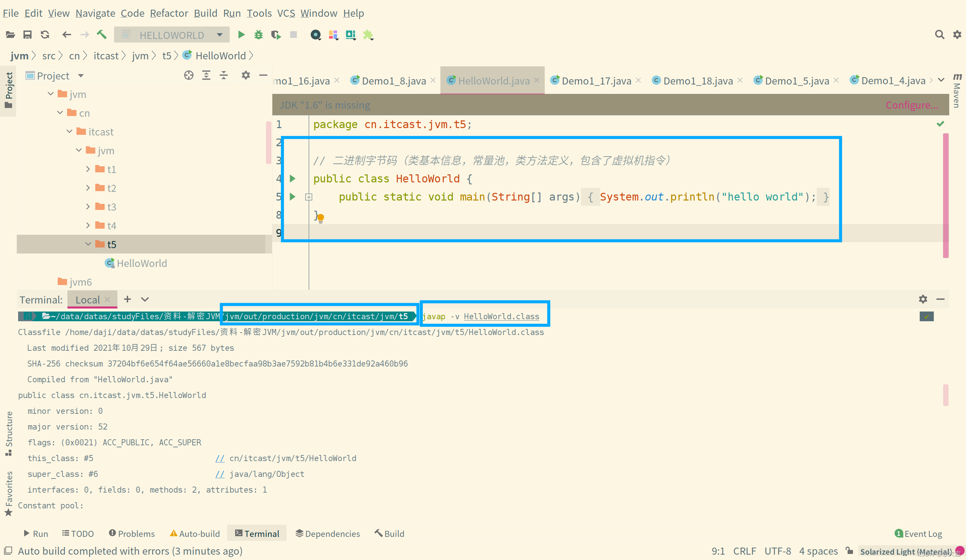Toggle read-only lock icon in status bar

(x=849, y=551)
